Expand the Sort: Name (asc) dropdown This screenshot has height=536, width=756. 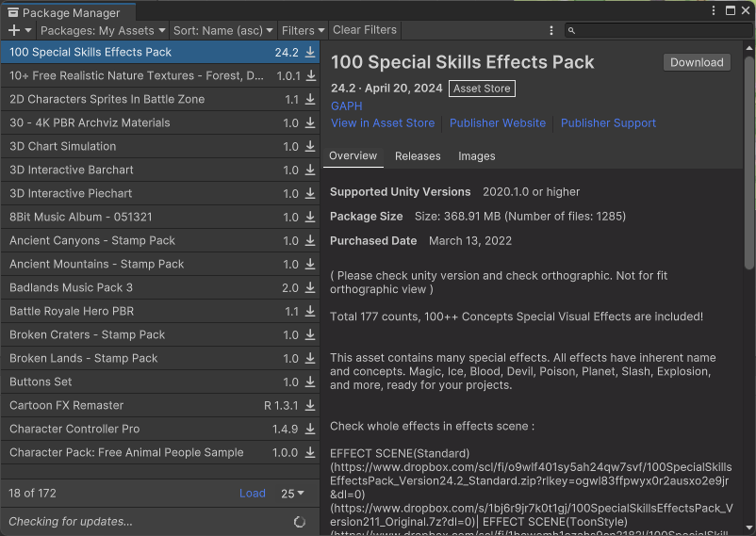pos(222,31)
